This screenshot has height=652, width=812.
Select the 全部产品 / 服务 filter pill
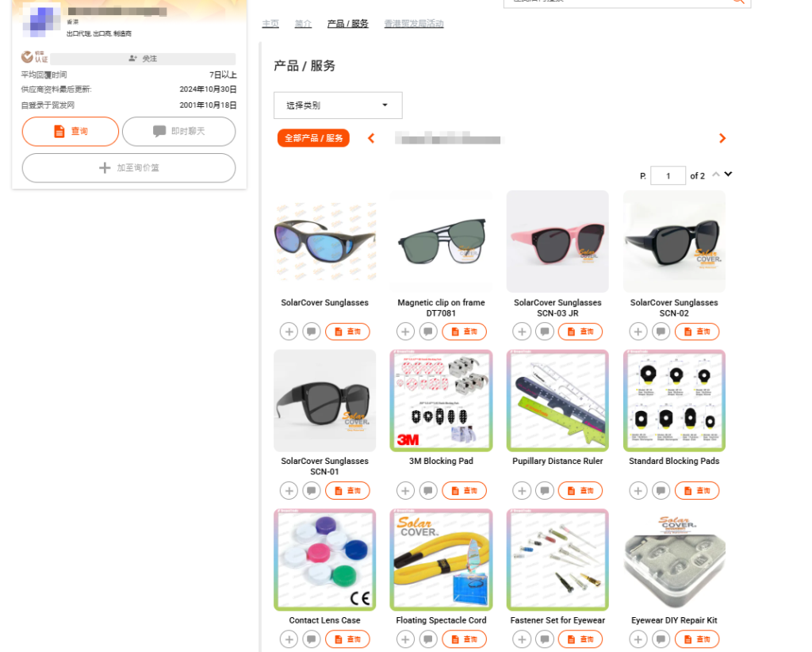tap(313, 138)
